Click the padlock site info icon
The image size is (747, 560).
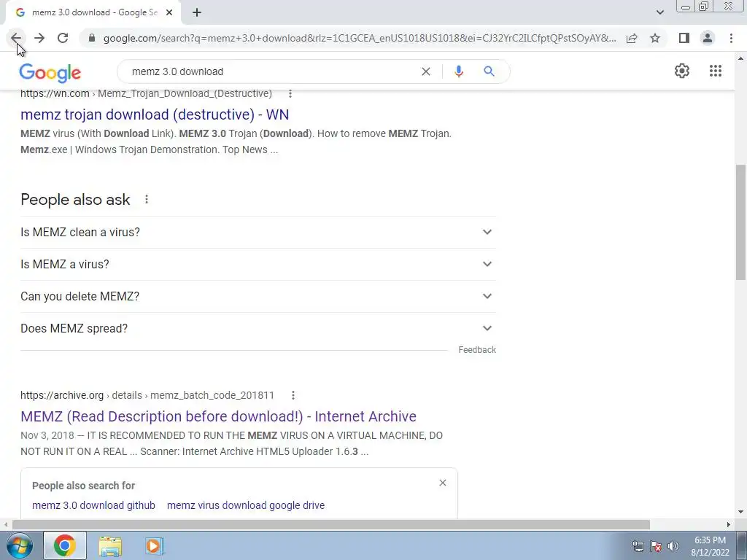point(92,38)
